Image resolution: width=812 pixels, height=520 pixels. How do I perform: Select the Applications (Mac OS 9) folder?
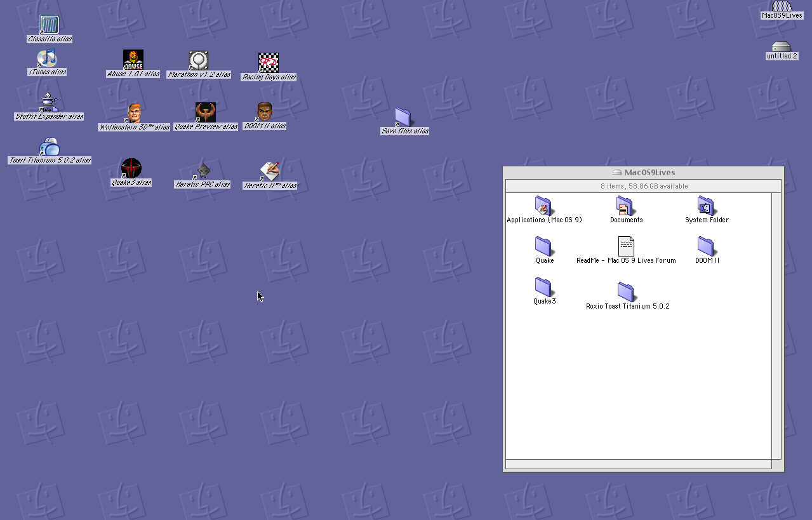pos(543,206)
